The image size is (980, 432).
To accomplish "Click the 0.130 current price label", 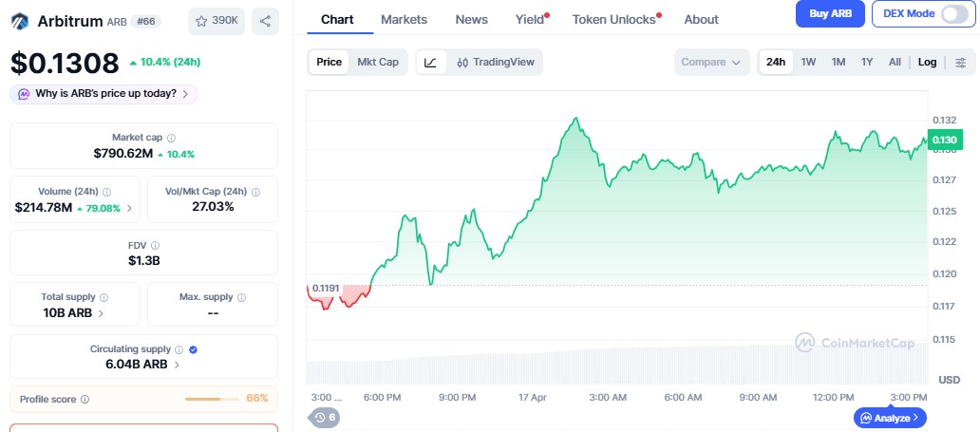I will pos(944,140).
